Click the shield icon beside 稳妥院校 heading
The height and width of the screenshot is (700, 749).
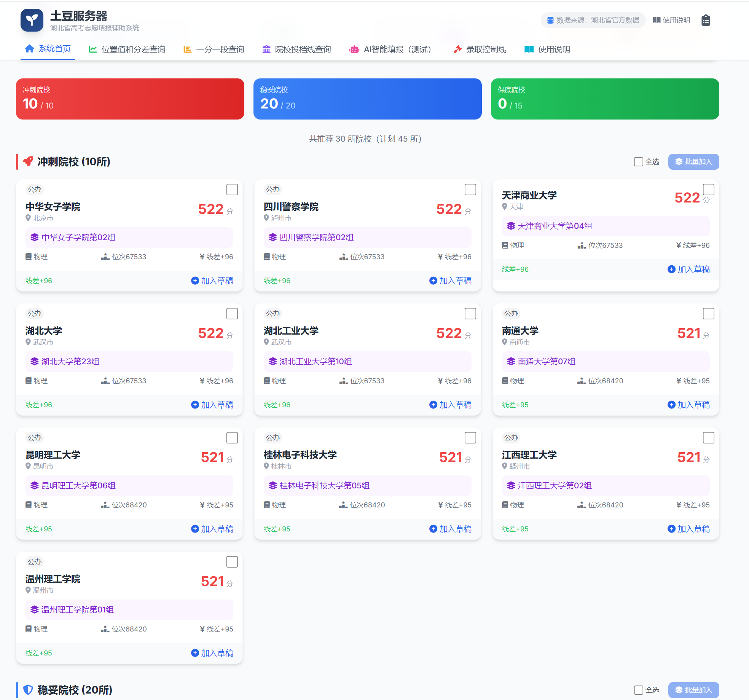pos(28,690)
